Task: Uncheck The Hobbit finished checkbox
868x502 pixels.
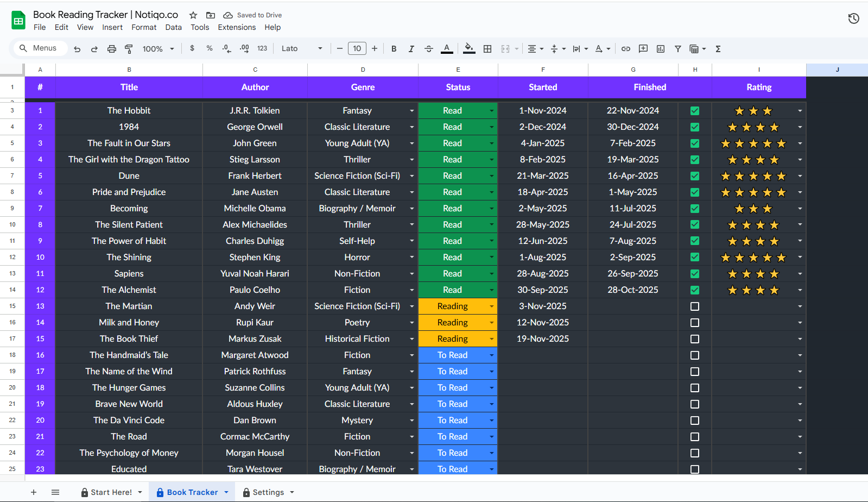Action: pyautogui.click(x=694, y=111)
